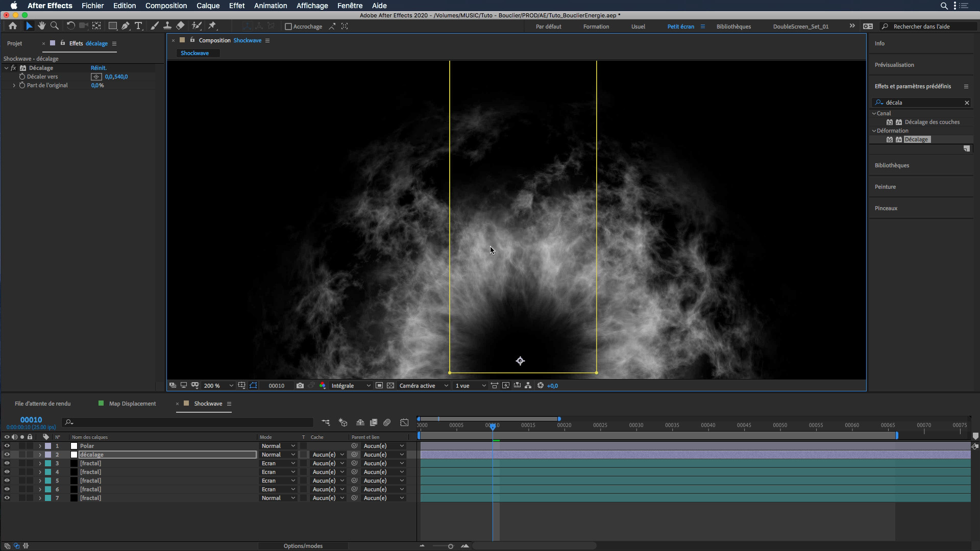Select the Hand tool
This screenshot has height=551, width=980.
coord(41,26)
